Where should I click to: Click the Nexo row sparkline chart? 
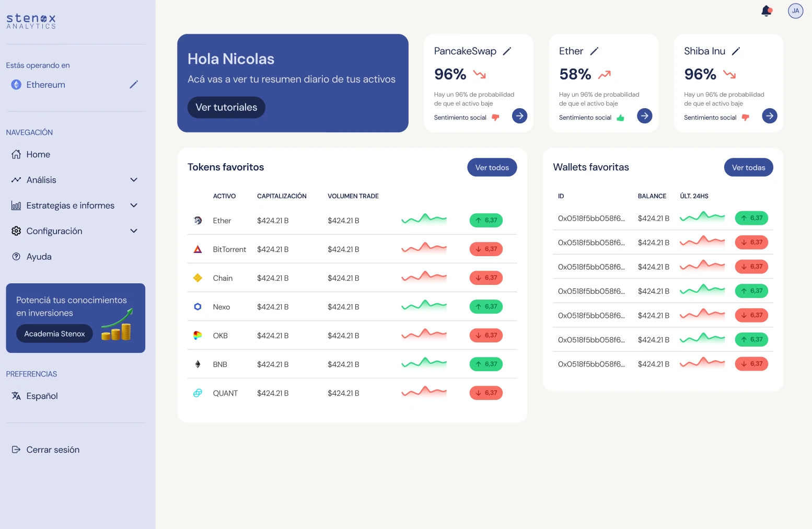click(x=424, y=305)
